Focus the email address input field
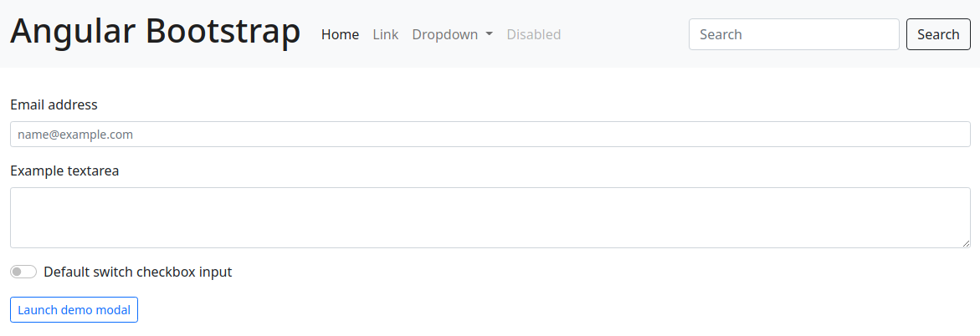The height and width of the screenshot is (336, 980). 490,135
